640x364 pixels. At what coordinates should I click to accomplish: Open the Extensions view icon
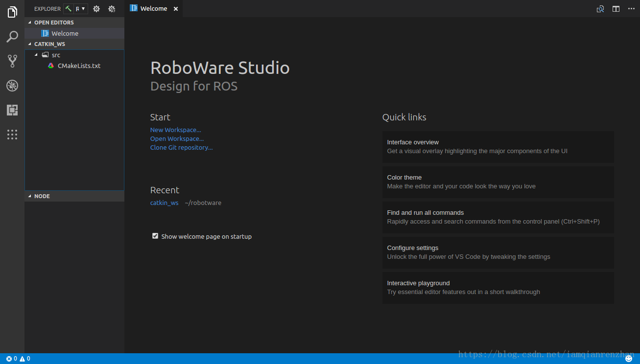12,110
